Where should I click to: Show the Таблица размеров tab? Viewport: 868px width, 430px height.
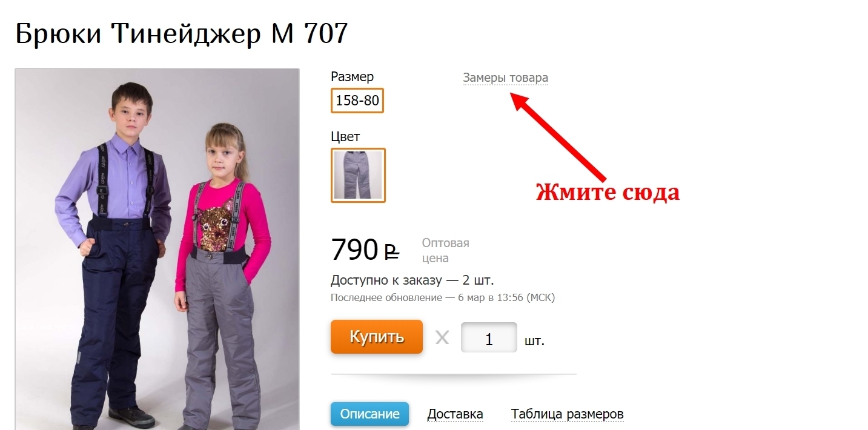tap(567, 414)
